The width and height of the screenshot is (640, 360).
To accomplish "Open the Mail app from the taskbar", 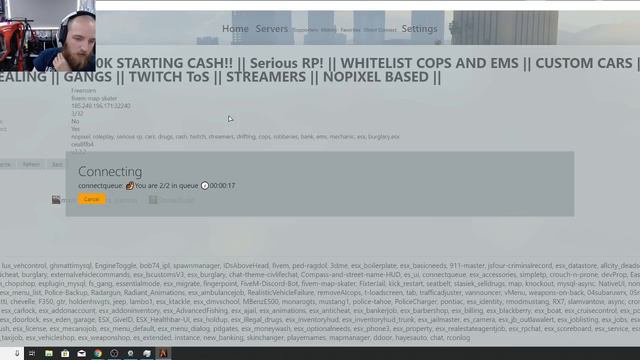I will tap(81, 353).
